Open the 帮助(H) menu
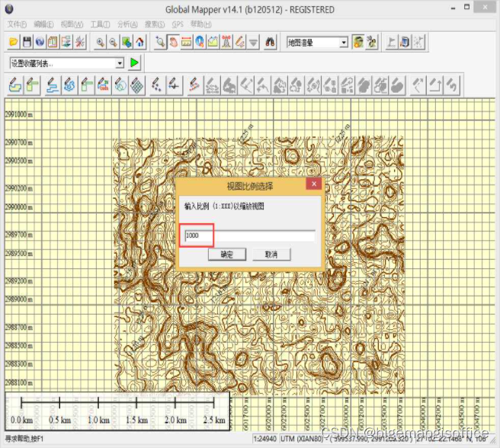Image resolution: width=500 pixels, height=448 pixels. (201, 24)
